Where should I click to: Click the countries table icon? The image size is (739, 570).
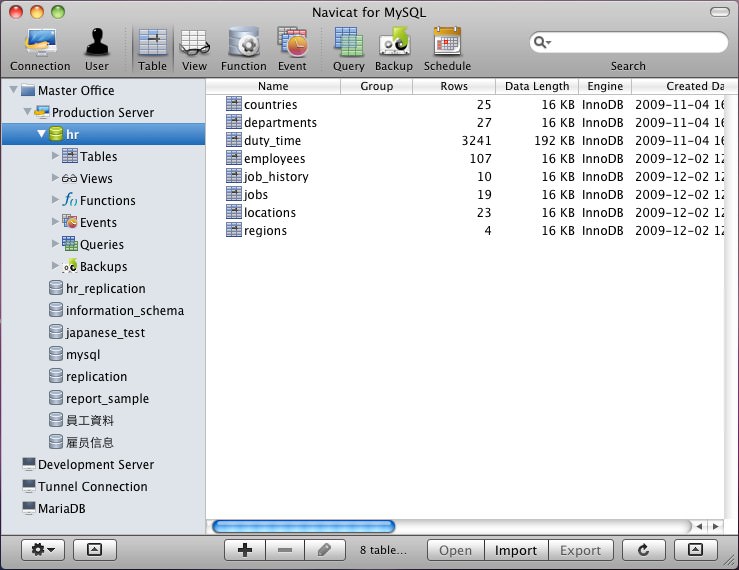click(234, 104)
